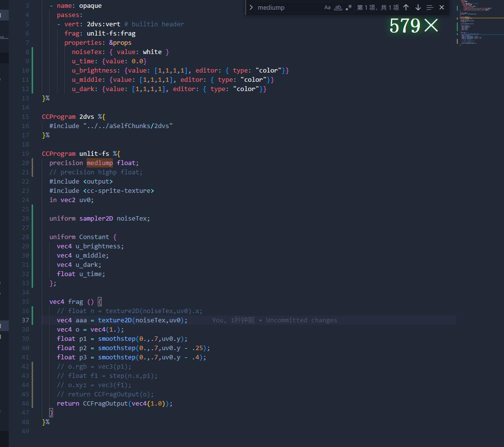The image size is (504, 447).
Task: Click the noiseTex property line
Action: 120,52
